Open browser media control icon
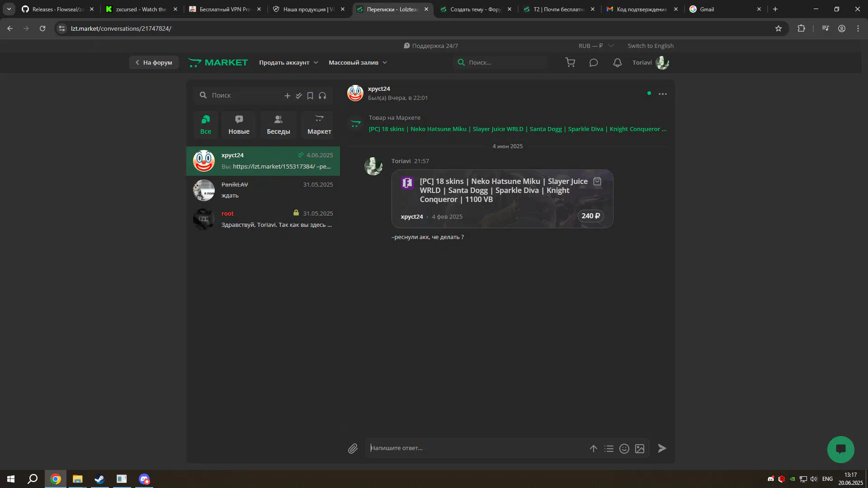This screenshot has height=488, width=868. click(x=826, y=28)
